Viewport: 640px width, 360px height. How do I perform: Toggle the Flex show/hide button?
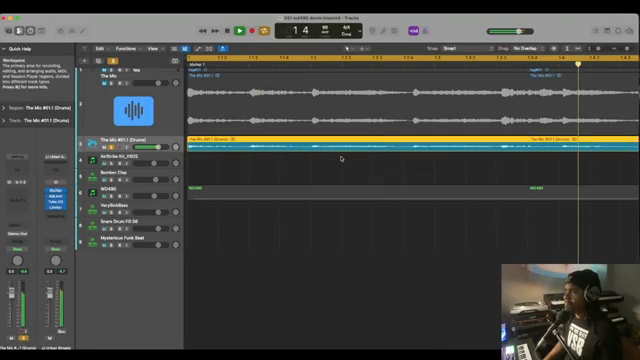click(x=209, y=49)
